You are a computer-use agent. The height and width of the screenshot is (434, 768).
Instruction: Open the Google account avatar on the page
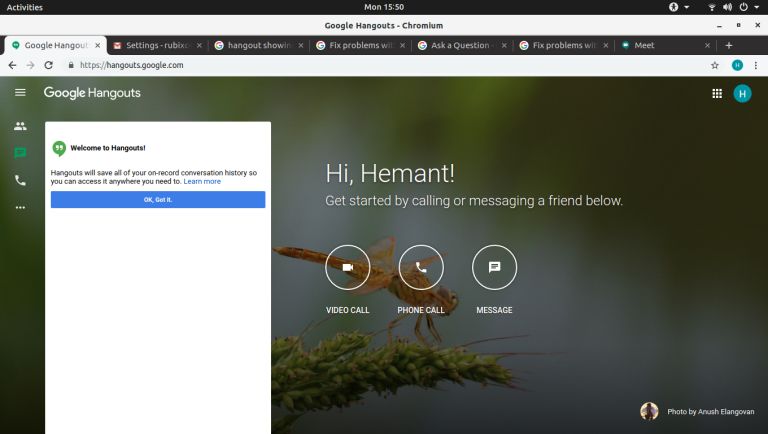click(743, 94)
